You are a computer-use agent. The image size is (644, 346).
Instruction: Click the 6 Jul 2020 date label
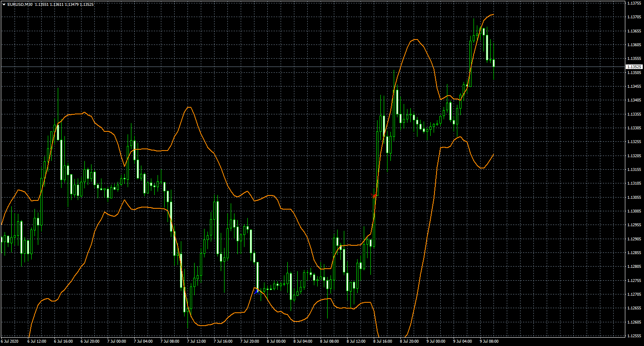(x=10, y=341)
